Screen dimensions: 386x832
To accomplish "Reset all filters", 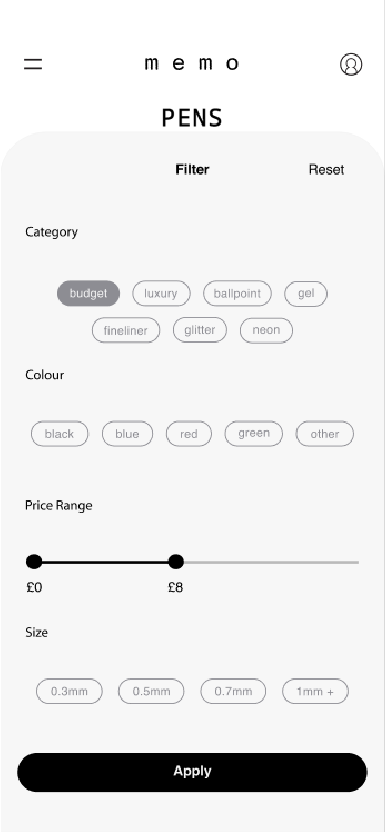I will coord(327,170).
